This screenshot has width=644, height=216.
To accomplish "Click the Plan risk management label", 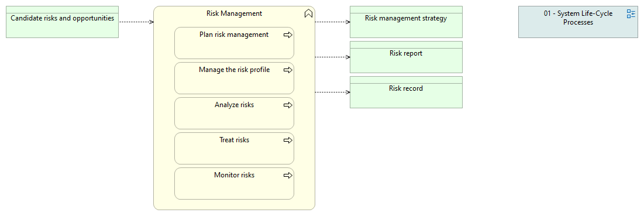I will pyautogui.click(x=234, y=35).
